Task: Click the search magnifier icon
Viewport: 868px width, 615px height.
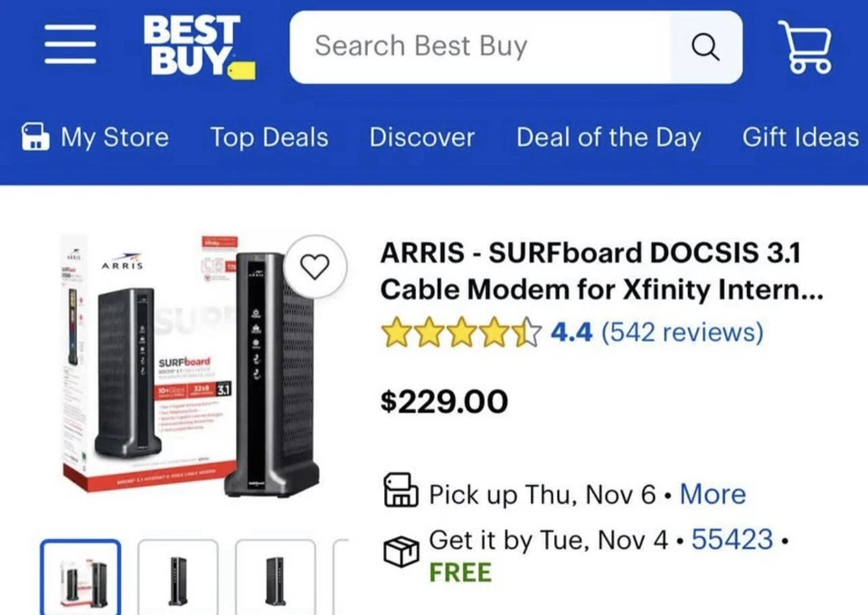Action: point(705,48)
